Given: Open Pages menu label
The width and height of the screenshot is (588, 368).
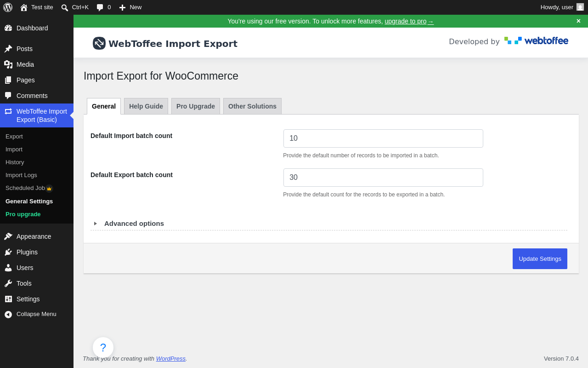Looking at the screenshot, I should (x=26, y=80).
